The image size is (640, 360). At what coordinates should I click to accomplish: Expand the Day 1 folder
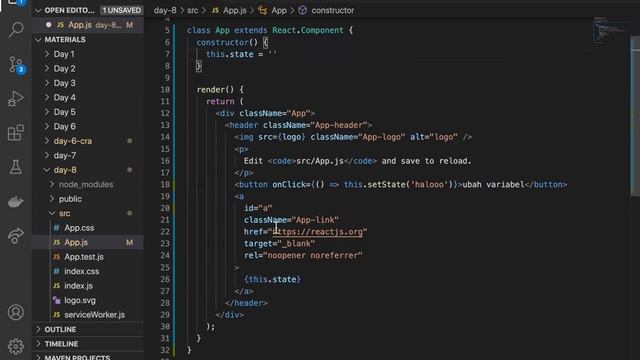click(x=47, y=54)
